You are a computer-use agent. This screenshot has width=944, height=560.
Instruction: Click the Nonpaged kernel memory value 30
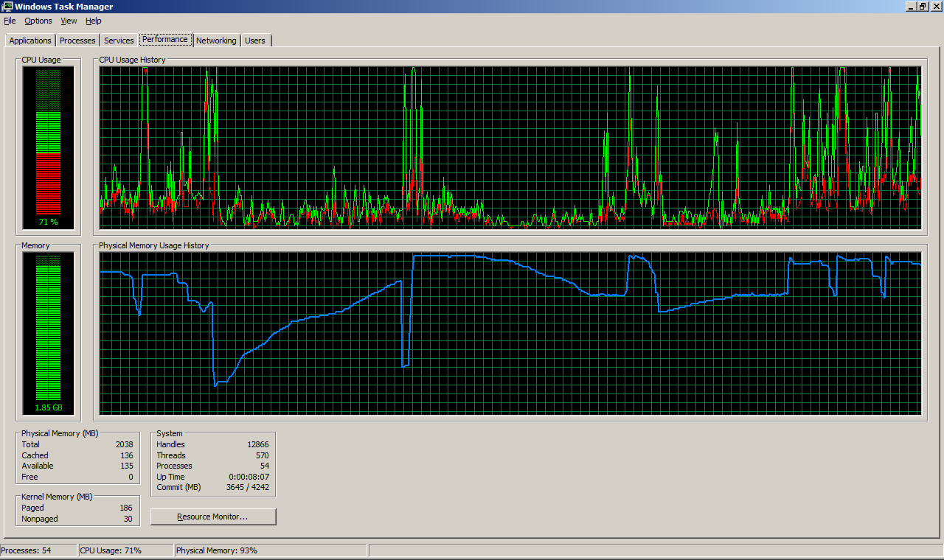click(x=129, y=519)
